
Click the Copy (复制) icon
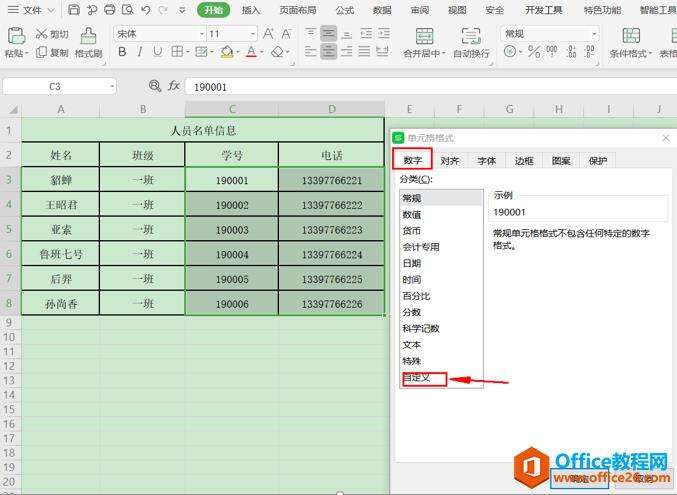(x=42, y=52)
